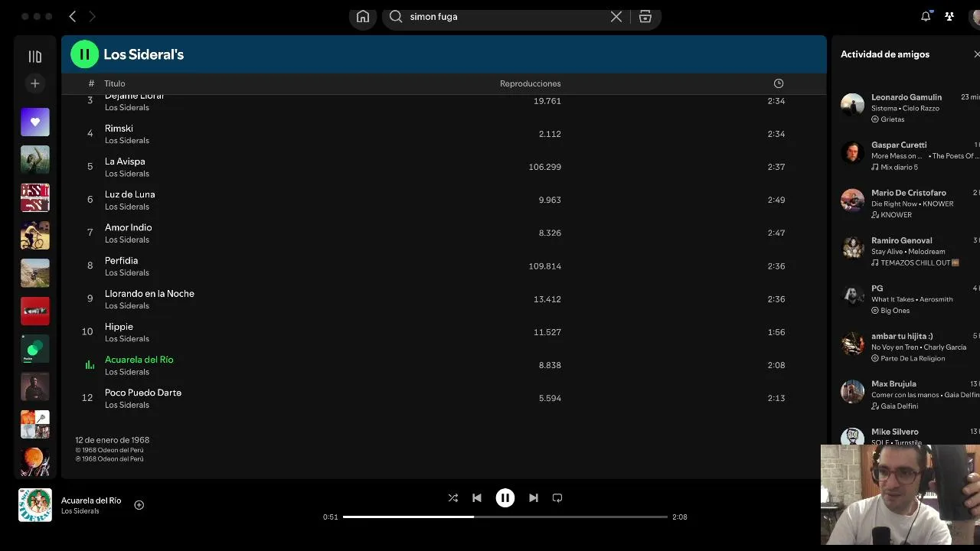Navigate back with the left arrow
This screenshot has width=980, height=551.
[x=73, y=16]
